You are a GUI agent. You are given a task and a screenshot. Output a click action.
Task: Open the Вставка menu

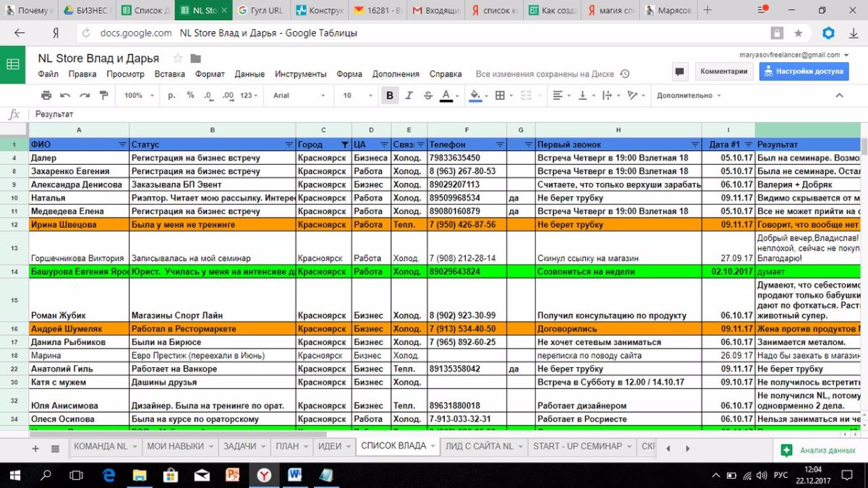(x=170, y=74)
